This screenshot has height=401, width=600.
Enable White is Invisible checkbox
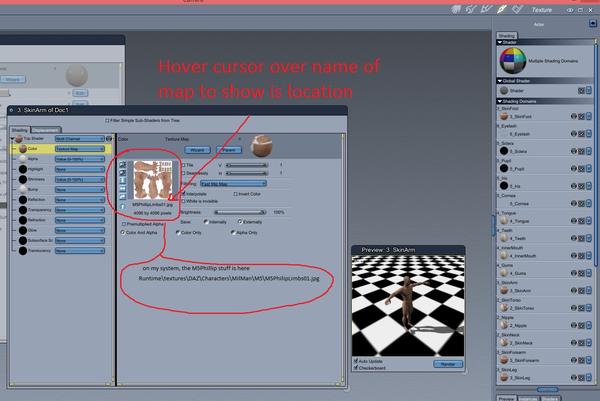tap(183, 201)
